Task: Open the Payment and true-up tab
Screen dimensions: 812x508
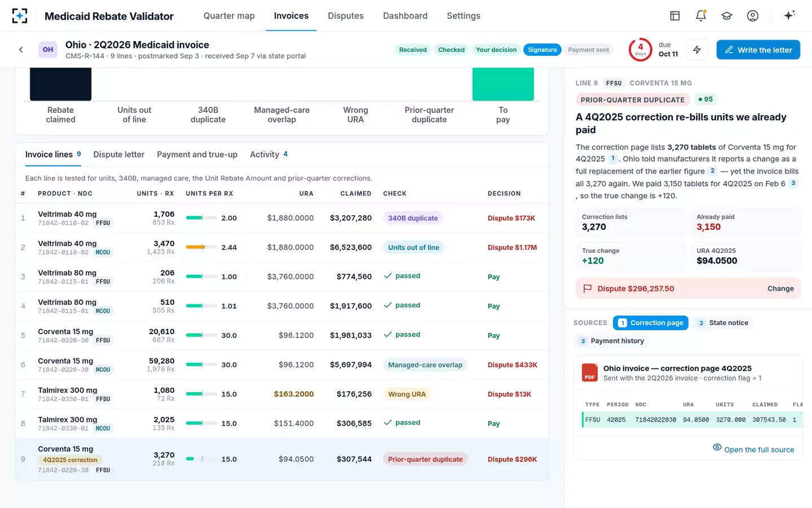Action: 197,155
